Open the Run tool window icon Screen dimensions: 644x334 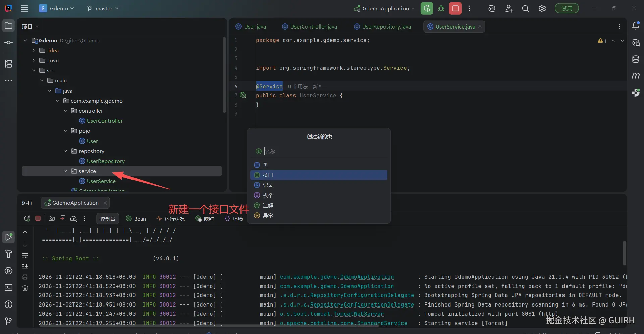coord(9,237)
